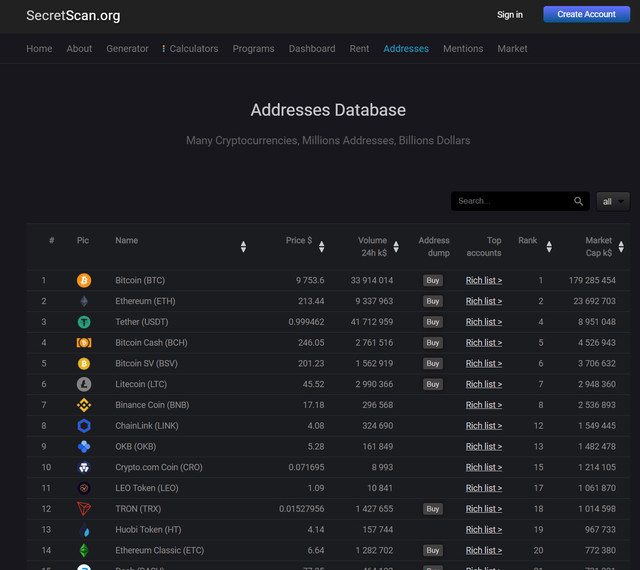The width and height of the screenshot is (640, 570).
Task: Click the Create Account button
Action: point(587,14)
